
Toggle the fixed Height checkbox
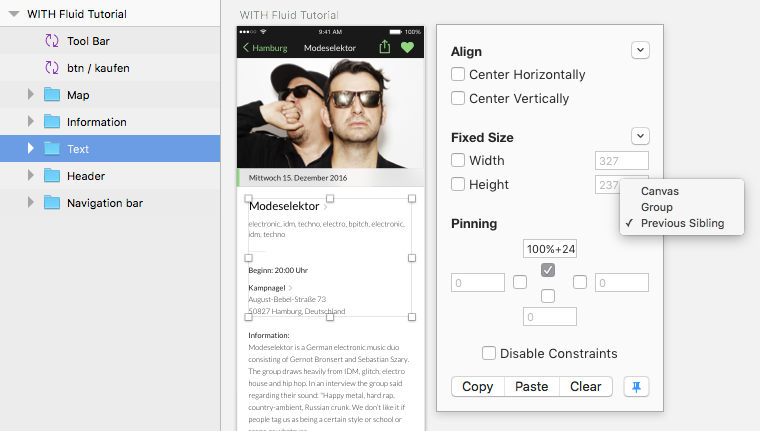458,184
